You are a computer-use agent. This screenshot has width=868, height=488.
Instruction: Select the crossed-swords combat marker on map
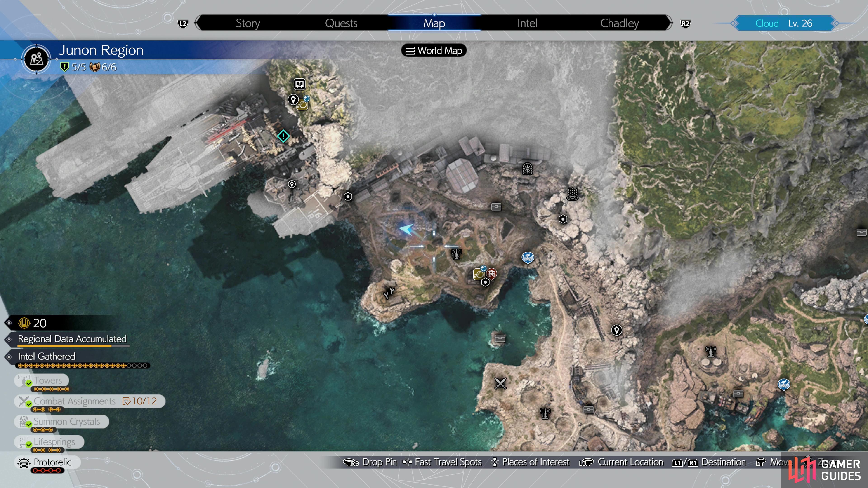500,383
